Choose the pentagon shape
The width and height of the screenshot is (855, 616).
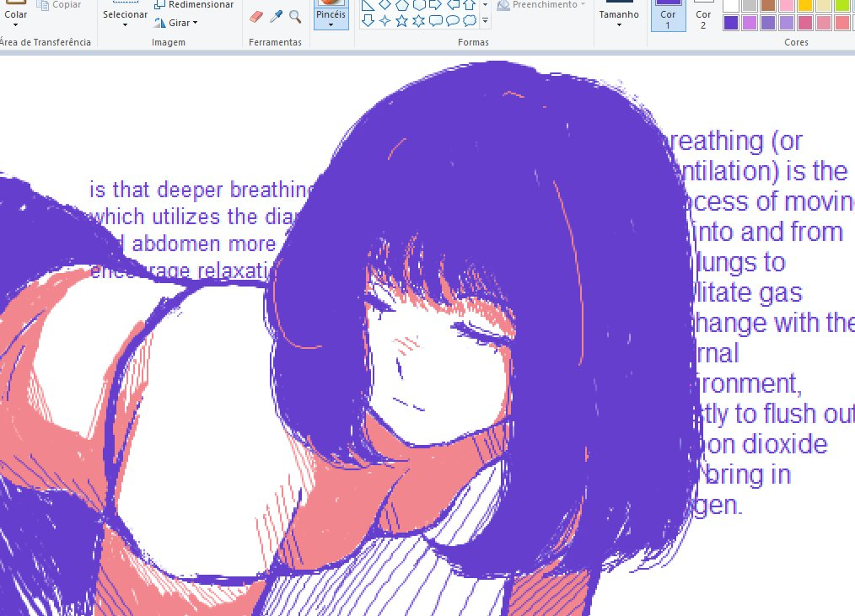(x=402, y=5)
